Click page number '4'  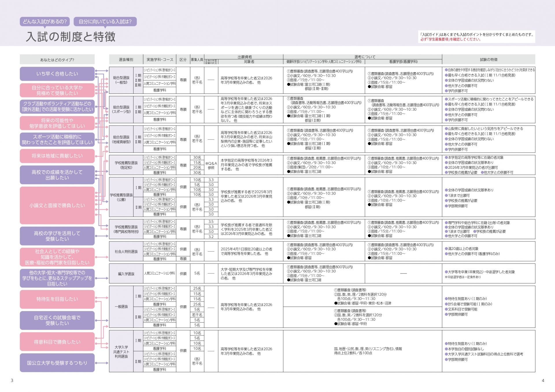click(x=543, y=380)
